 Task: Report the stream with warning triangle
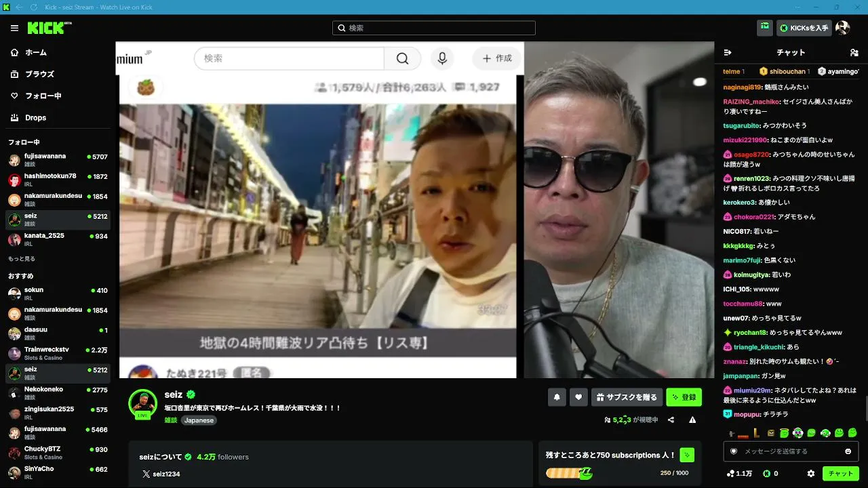tap(692, 420)
